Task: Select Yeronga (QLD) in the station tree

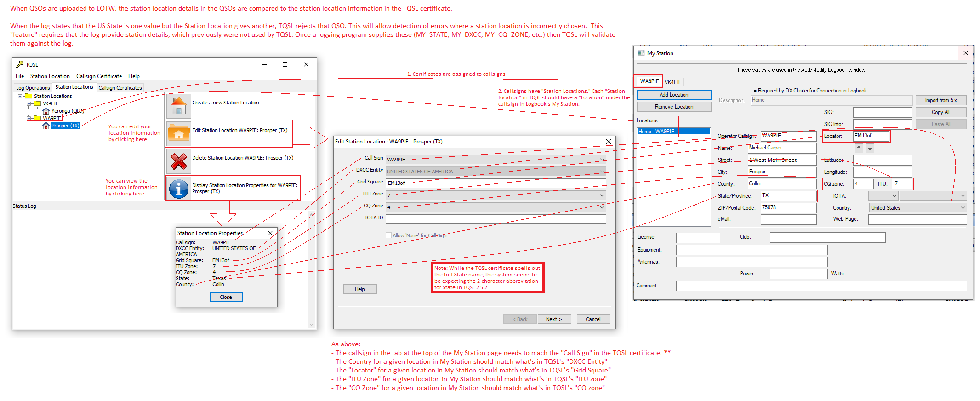Action: (68, 111)
